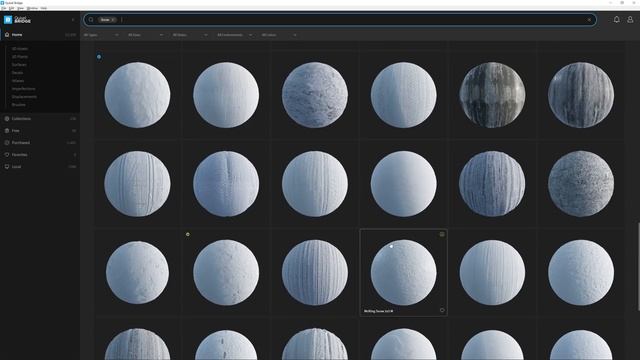This screenshot has width=640, height=360.
Task: Click the Quixel Bridge logo
Action: (17, 20)
